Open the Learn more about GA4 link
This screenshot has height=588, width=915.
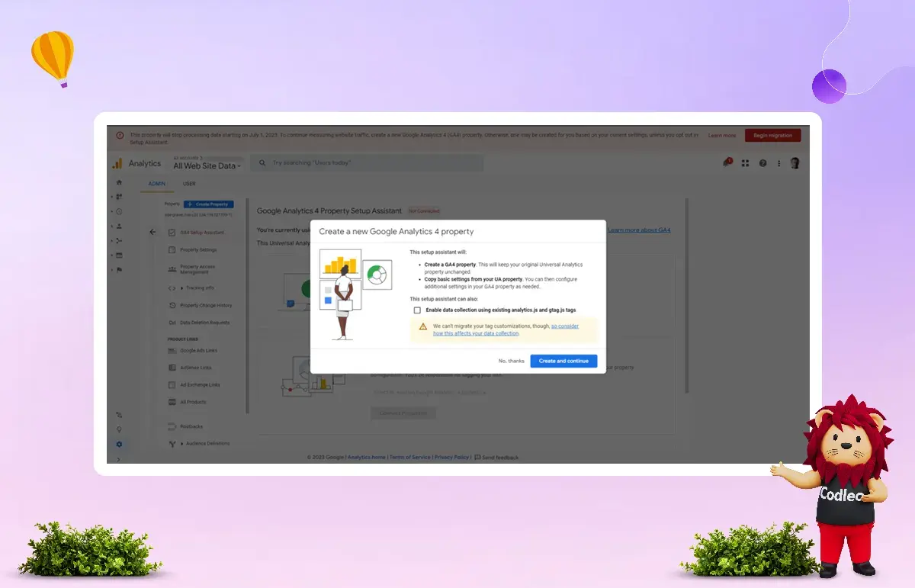coord(639,230)
